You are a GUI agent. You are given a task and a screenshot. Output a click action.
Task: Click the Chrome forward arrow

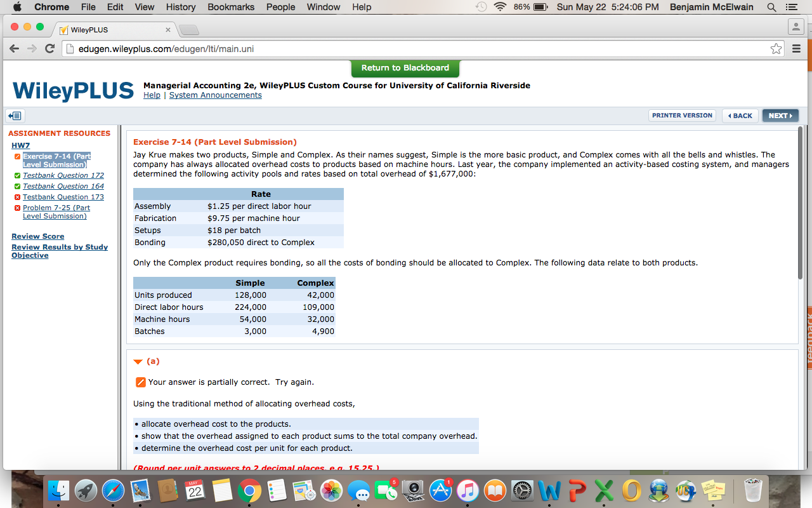32,49
